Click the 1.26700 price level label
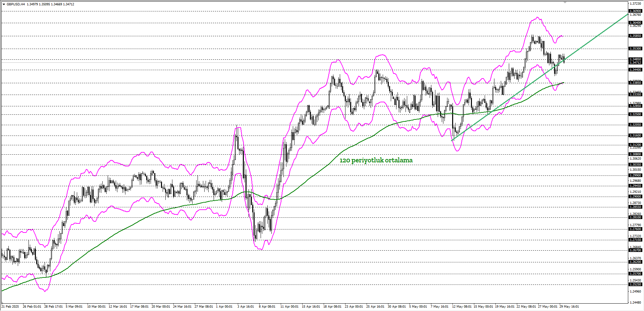 [635, 250]
